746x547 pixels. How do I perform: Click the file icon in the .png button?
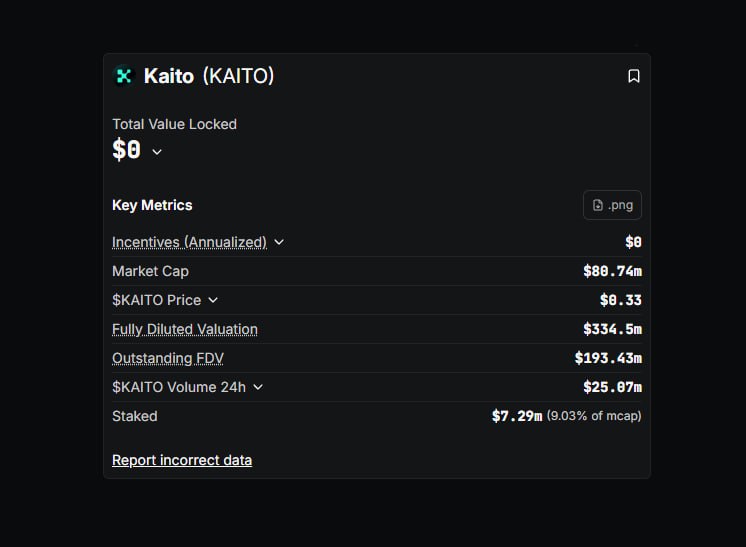(598, 205)
